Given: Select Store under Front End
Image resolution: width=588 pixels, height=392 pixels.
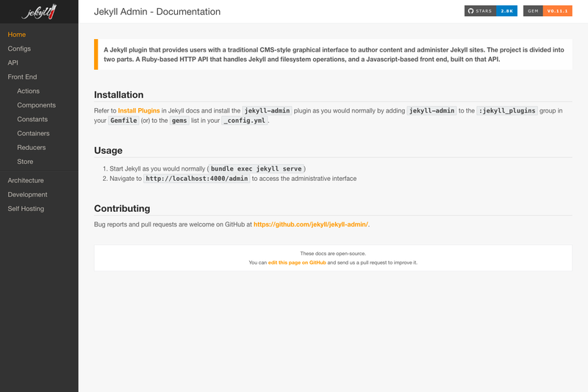Looking at the screenshot, I should 25,162.
